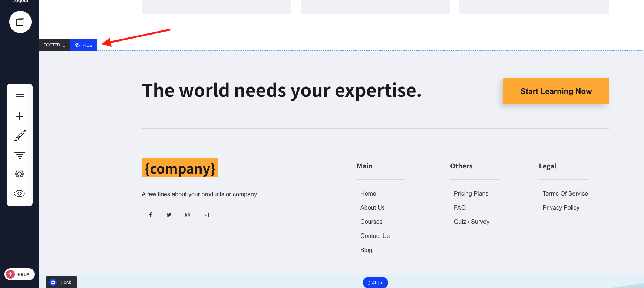Screen dimensions: 644x288
Task: Click the email envelope icon
Action: [206, 215]
